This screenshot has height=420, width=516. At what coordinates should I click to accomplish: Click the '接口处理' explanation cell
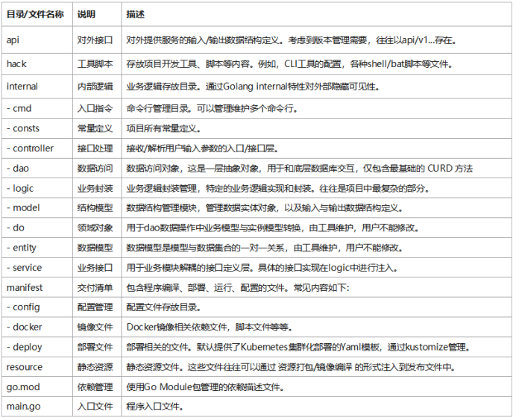(95, 148)
